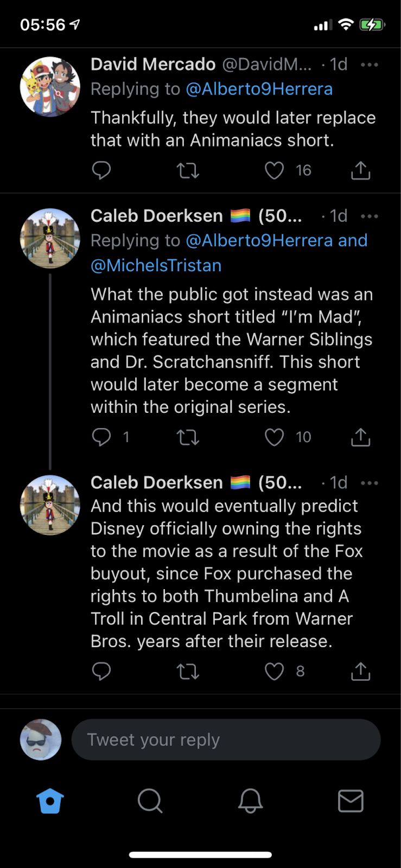Open replies on the "I'm Mad" tweet
This screenshot has width=401, height=868.
click(101, 437)
